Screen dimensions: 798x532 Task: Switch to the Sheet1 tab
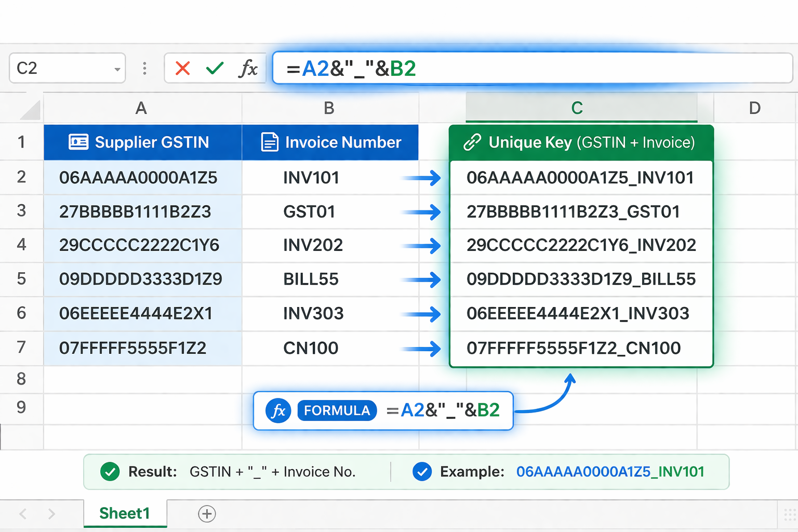(125, 513)
